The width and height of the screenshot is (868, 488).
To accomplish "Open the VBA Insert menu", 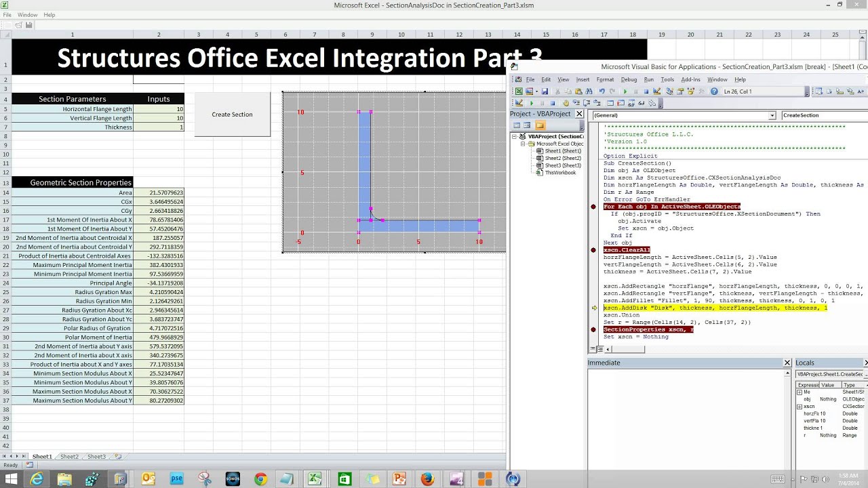I will click(583, 79).
